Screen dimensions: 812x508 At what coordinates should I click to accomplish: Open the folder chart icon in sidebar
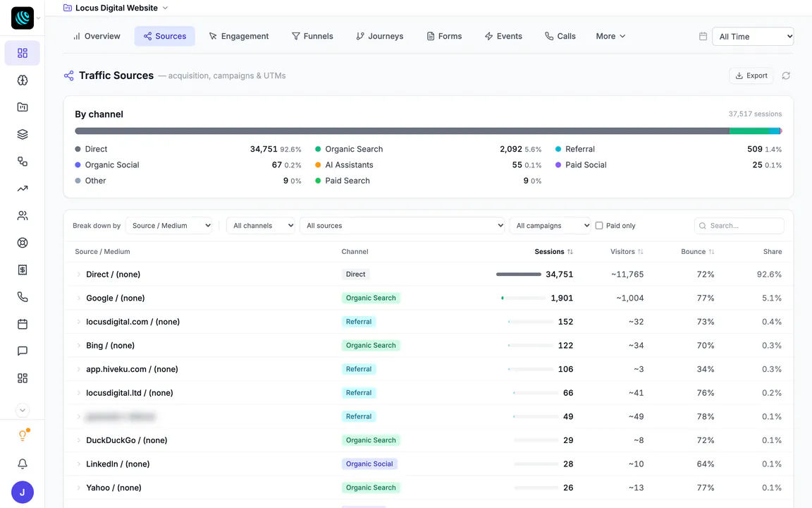(x=23, y=107)
